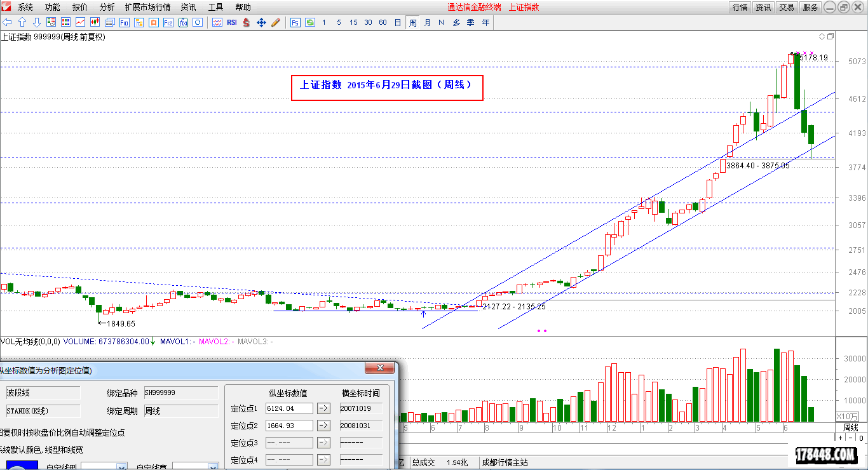Viewport: 868px width, 470px height.
Task: Click the 定位点2 value field 1664.93
Action: (289, 426)
